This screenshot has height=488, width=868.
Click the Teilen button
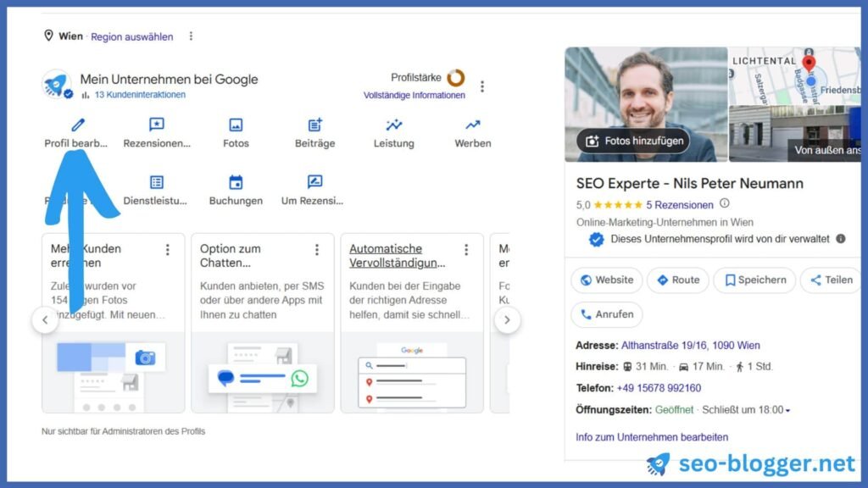tap(832, 280)
